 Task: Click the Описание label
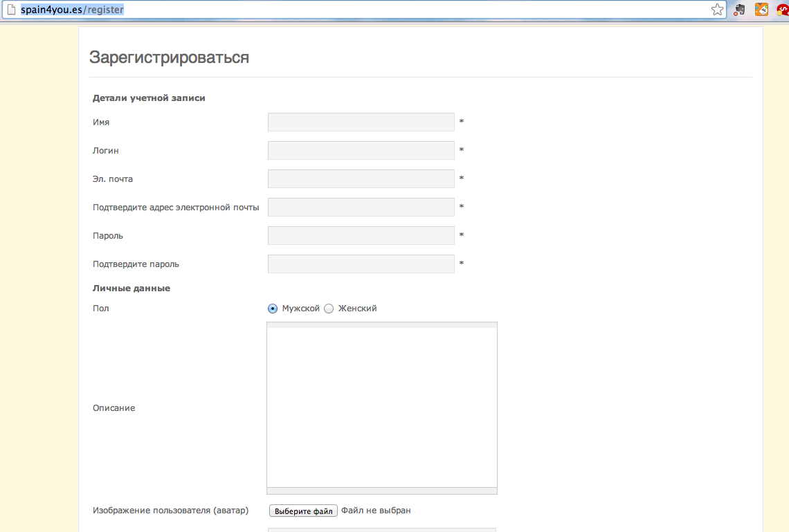114,407
